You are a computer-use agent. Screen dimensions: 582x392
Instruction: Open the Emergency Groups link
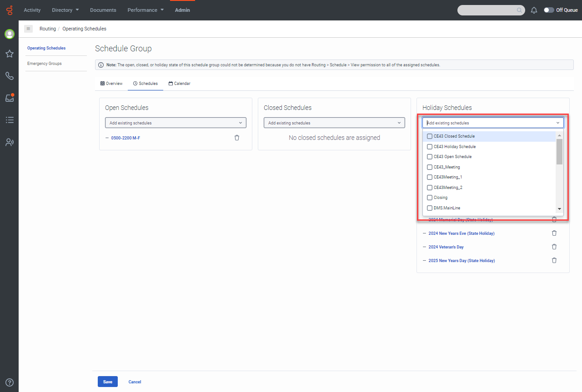coord(44,64)
